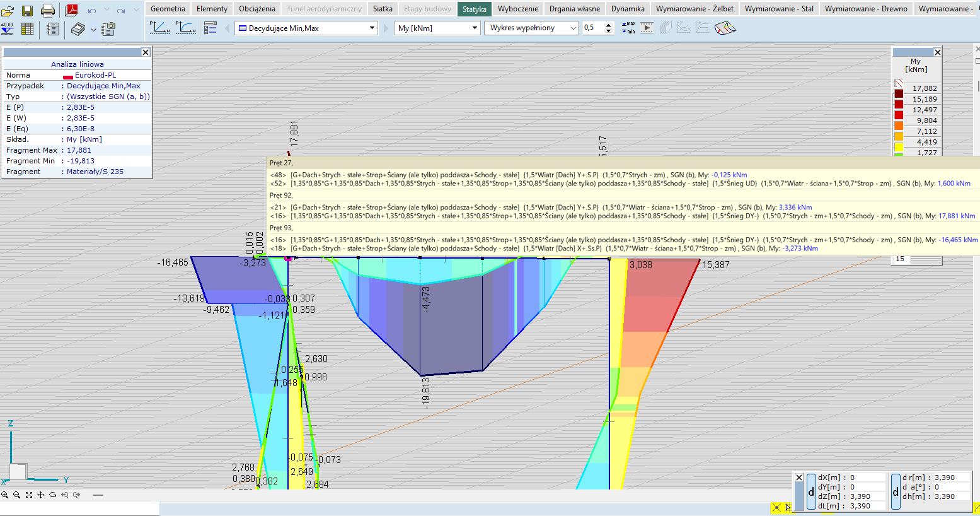This screenshot has width=980, height=516.
Task: Click the Save diskette icon
Action: click(27, 10)
